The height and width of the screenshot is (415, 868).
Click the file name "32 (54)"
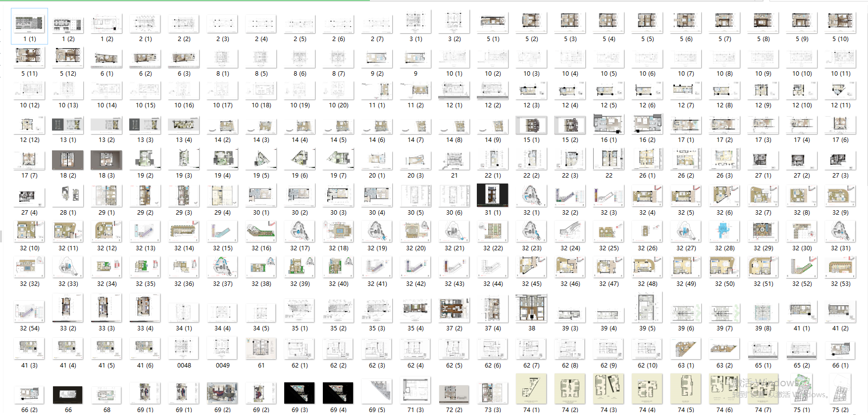[29, 328]
